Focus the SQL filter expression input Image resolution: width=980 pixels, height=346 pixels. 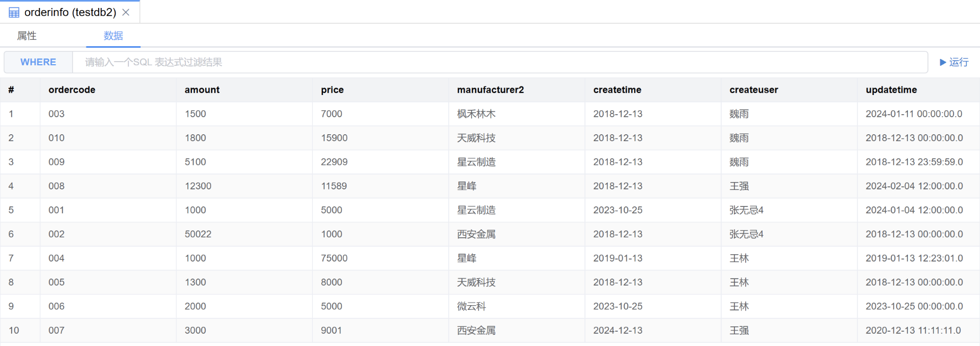(498, 62)
